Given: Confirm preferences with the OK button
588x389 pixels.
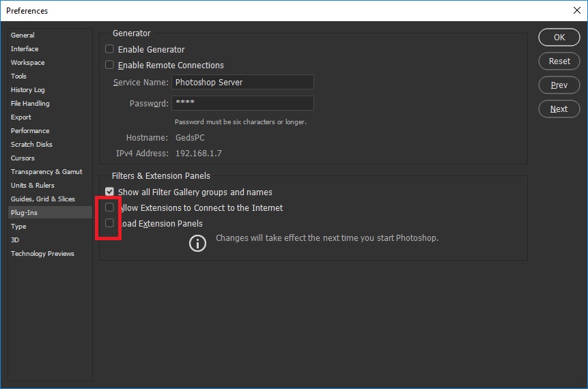Looking at the screenshot, I should [559, 37].
